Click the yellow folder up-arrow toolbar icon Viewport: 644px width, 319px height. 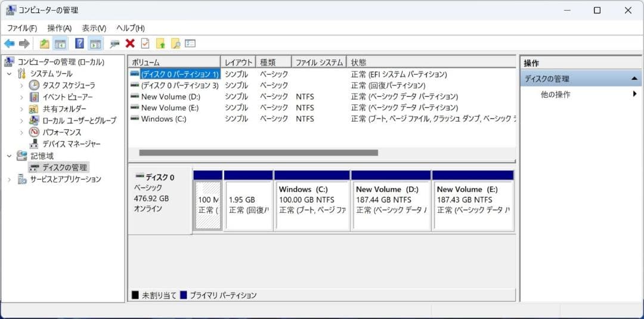[160, 44]
